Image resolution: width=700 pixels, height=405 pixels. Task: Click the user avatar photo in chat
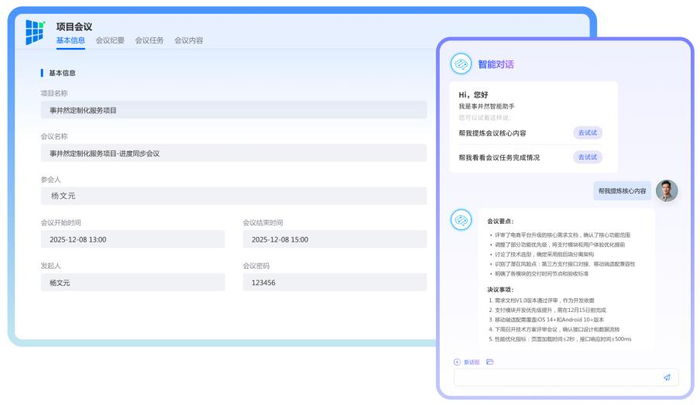click(667, 191)
